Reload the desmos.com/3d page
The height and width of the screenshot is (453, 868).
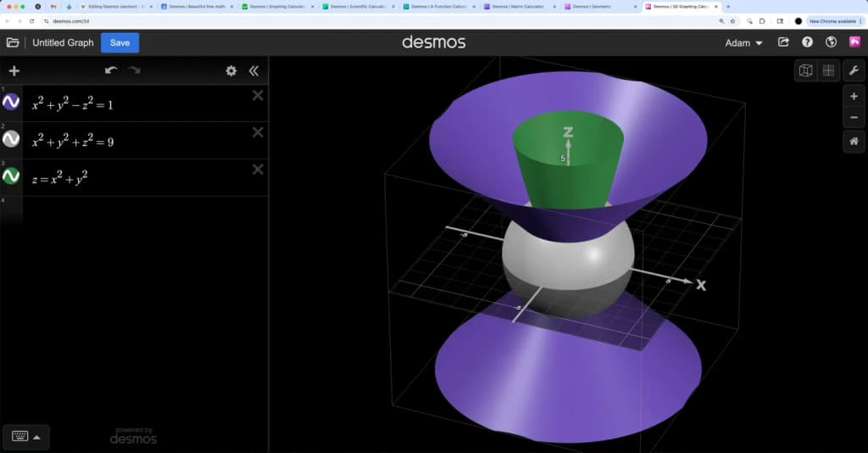click(31, 21)
